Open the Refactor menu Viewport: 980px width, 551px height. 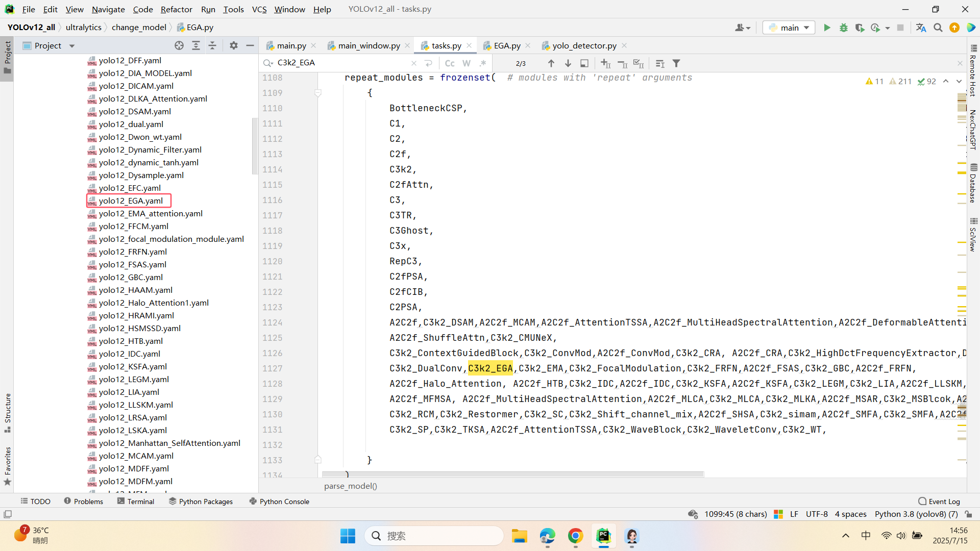(x=176, y=9)
